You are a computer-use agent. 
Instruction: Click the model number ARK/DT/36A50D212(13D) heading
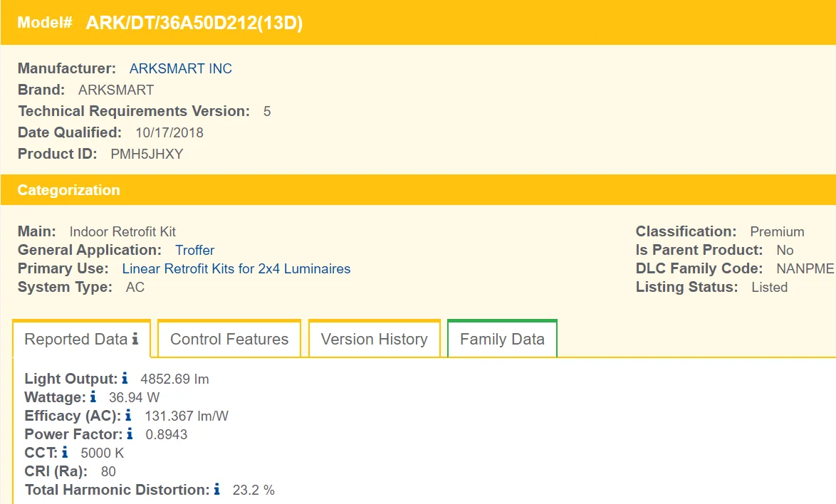(x=194, y=23)
